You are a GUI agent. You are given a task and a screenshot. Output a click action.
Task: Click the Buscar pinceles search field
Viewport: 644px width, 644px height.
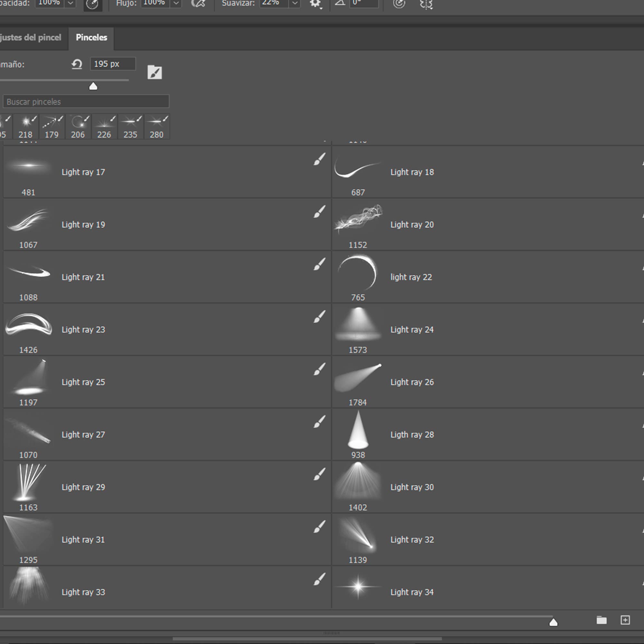pyautogui.click(x=86, y=101)
